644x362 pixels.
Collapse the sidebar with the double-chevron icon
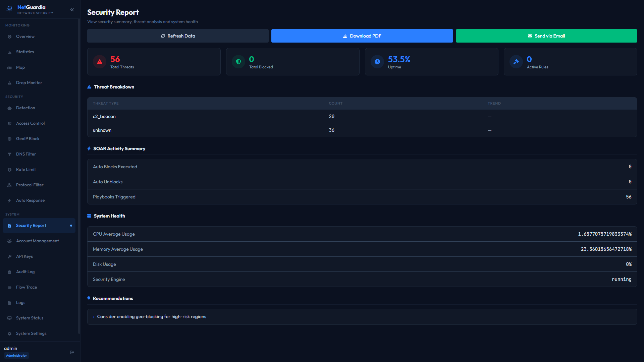(72, 10)
